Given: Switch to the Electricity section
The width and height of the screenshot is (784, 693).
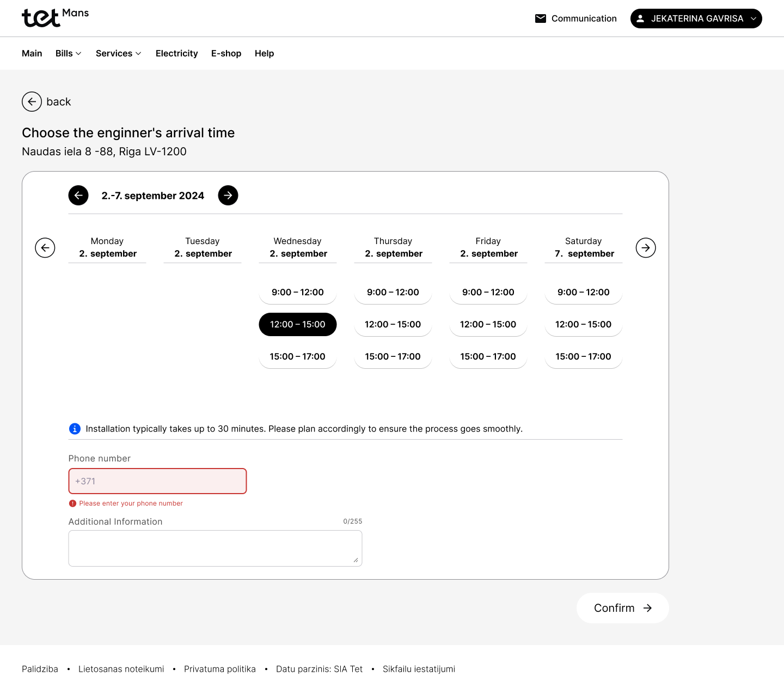Looking at the screenshot, I should (176, 53).
